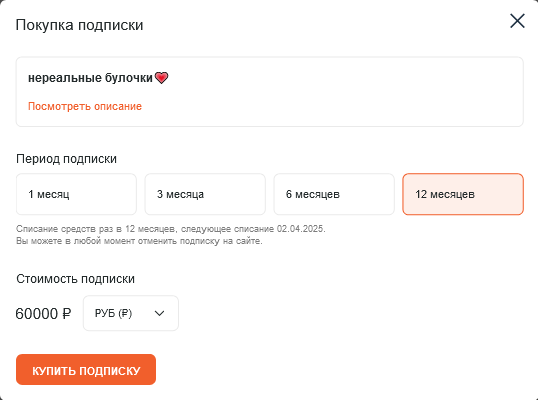This screenshot has width=538, height=400.
Task: Choose the 3 месяца period option
Action: (x=205, y=194)
